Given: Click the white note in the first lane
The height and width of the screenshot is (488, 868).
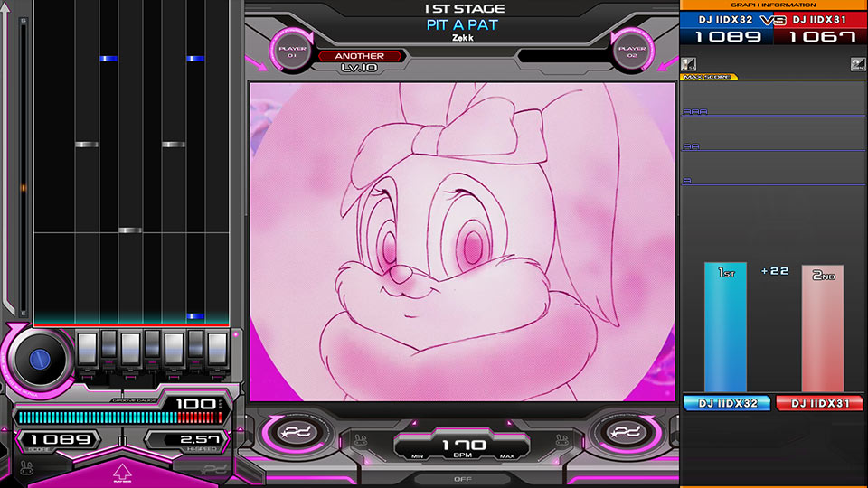Looking at the screenshot, I should click(x=87, y=145).
